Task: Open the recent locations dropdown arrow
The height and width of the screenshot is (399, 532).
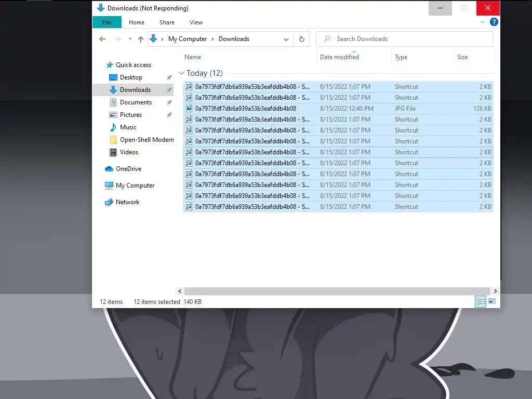Action: tap(130, 39)
